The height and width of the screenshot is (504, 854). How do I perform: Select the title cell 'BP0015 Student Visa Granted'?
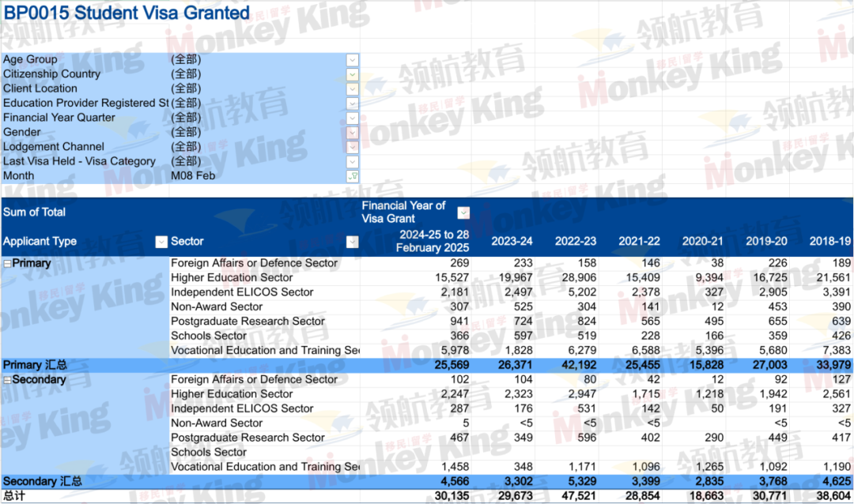(127, 13)
